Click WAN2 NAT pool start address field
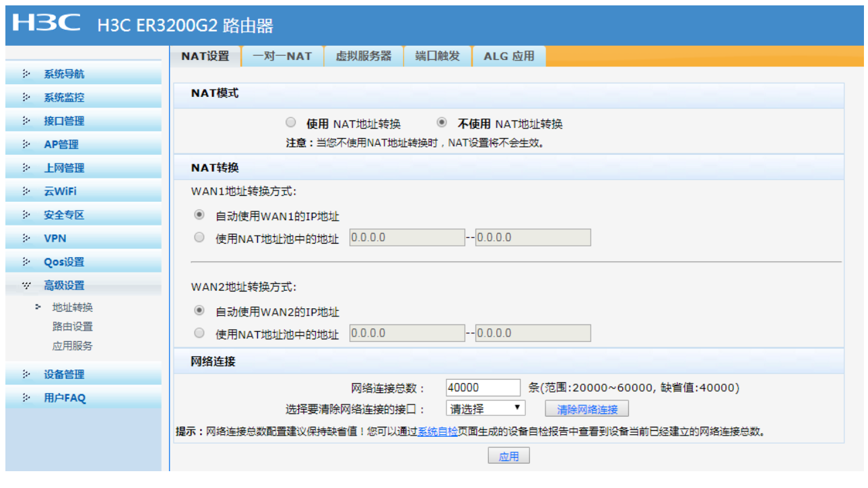Viewport: 868px width, 488px height. click(x=407, y=333)
